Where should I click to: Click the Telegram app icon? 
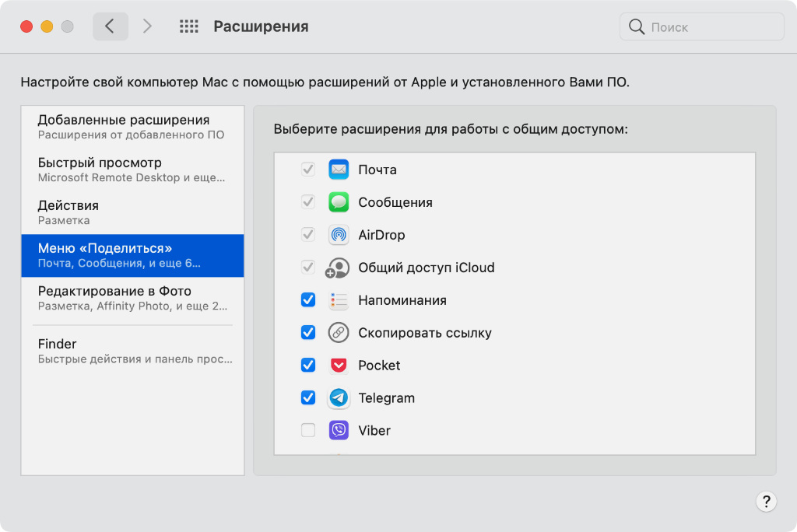[339, 398]
